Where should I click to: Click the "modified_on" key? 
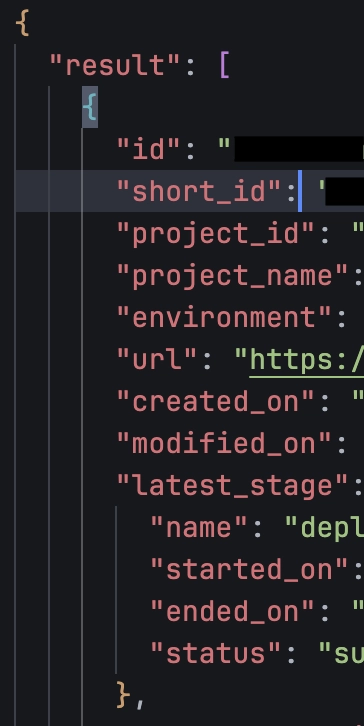(x=224, y=443)
